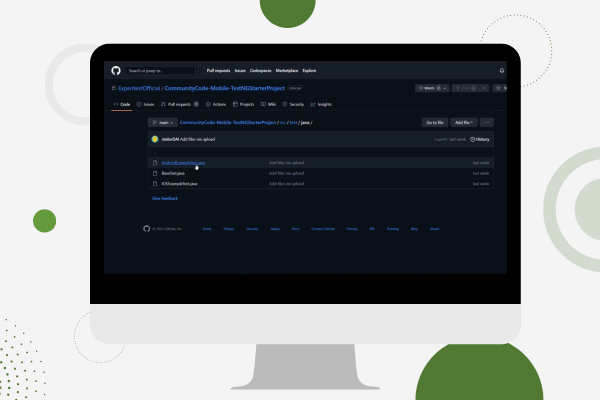Image resolution: width=600 pixels, height=400 pixels.
Task: Open the Docs footer link
Action: (295, 229)
